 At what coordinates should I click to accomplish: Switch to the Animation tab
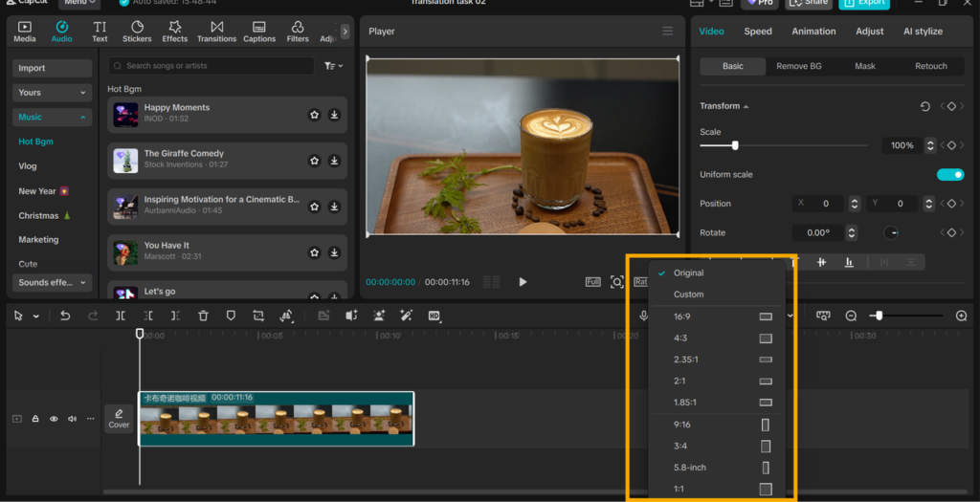click(813, 32)
